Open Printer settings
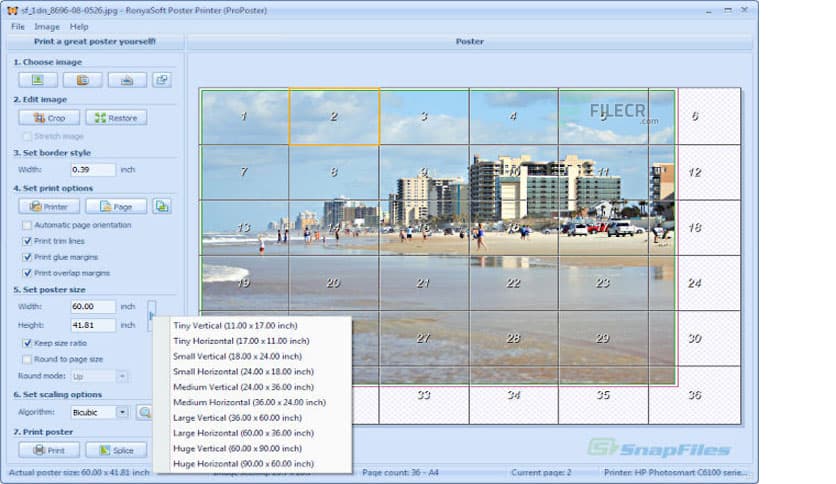This screenshot has width=836, height=484. (x=49, y=206)
